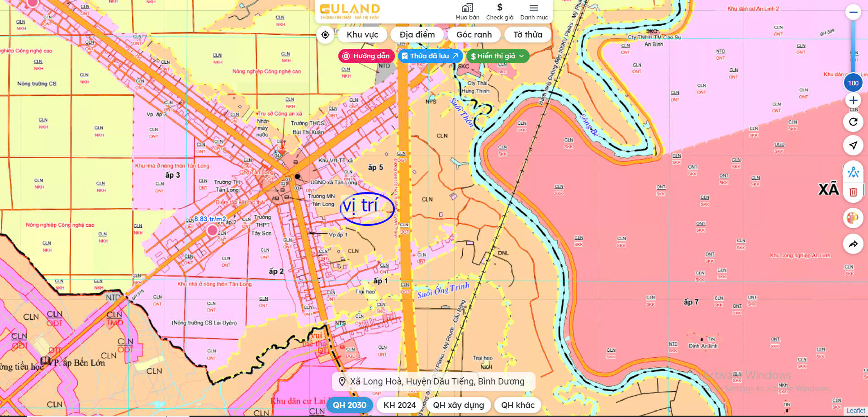Screen dimensions: 868x417
Task: Switch to the QH 2030 planning tab
Action: coord(350,405)
